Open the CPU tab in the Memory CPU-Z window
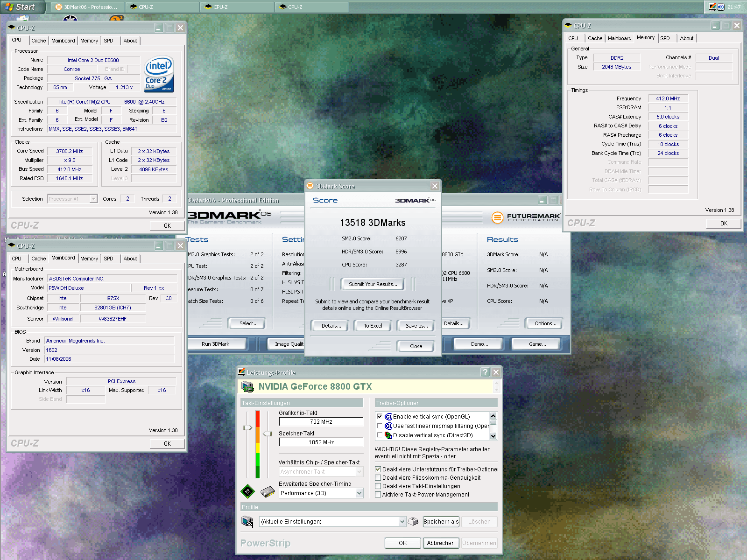This screenshot has height=560, width=747. 573,38
